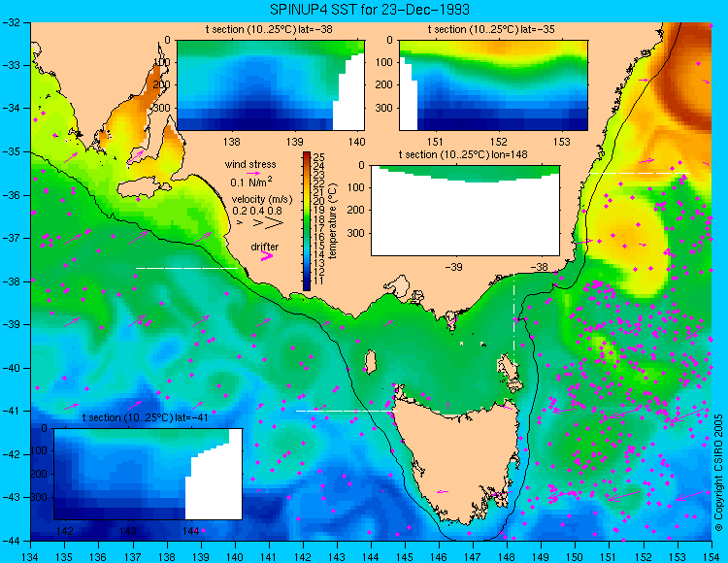Click the 't section (10..25°C) lat=-38' heading
Screen dimensions: 728x563
pyautogui.click(x=269, y=30)
